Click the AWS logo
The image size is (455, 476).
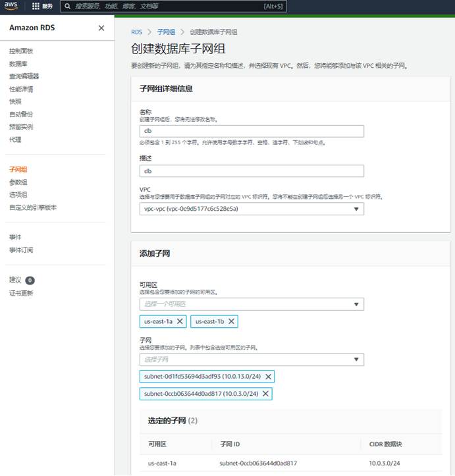pos(11,6)
